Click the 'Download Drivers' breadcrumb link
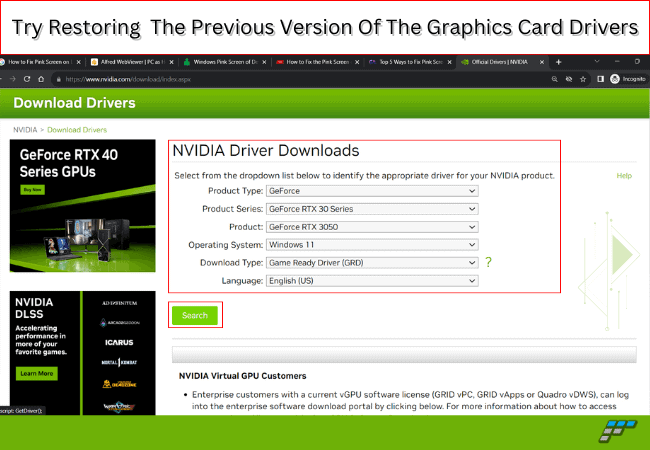The image size is (650, 450). (77, 130)
